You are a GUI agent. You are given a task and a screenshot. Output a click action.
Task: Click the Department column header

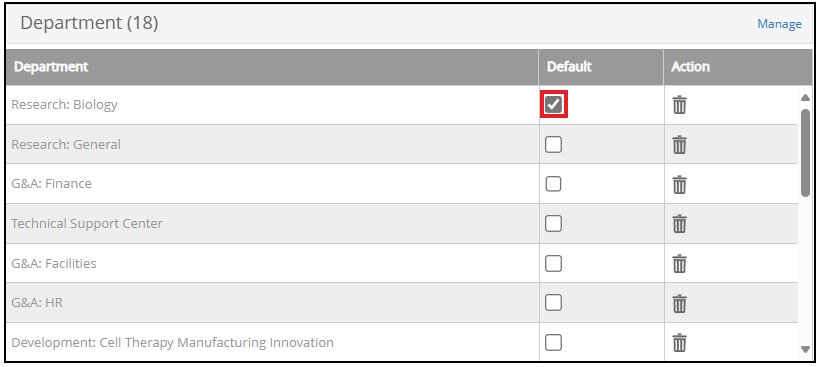272,67
